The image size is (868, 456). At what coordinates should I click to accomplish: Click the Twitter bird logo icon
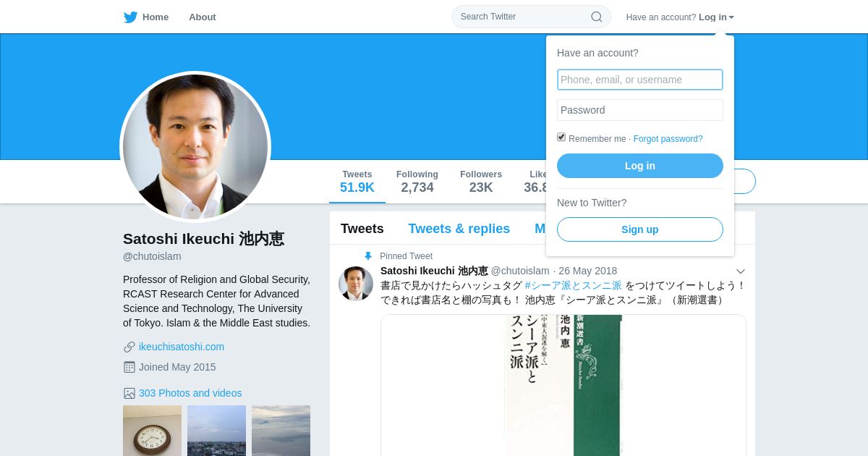click(130, 17)
